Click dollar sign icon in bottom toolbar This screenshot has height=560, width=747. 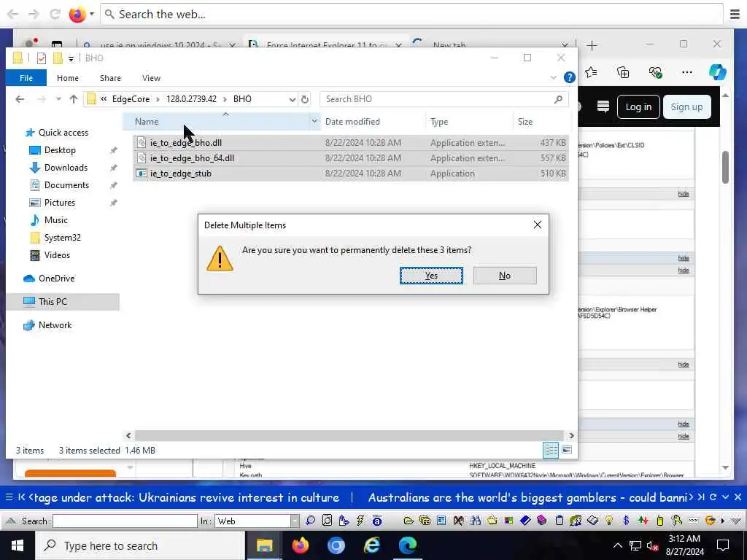(627, 521)
